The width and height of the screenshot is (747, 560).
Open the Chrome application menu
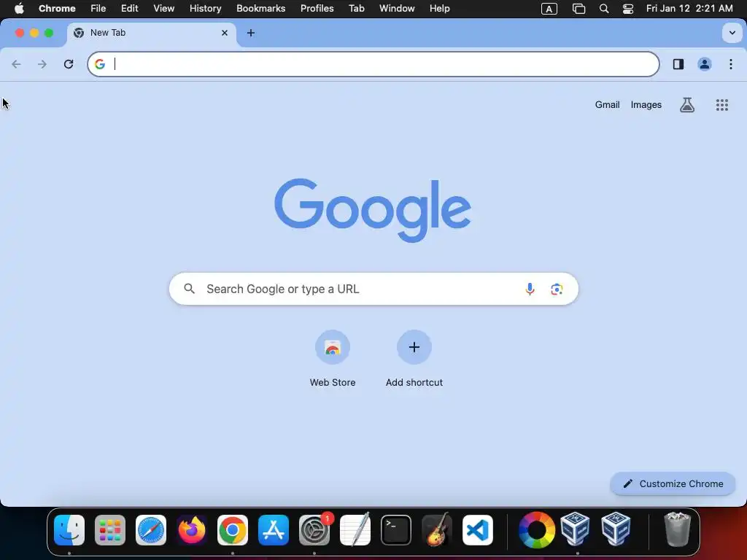[x=57, y=9]
